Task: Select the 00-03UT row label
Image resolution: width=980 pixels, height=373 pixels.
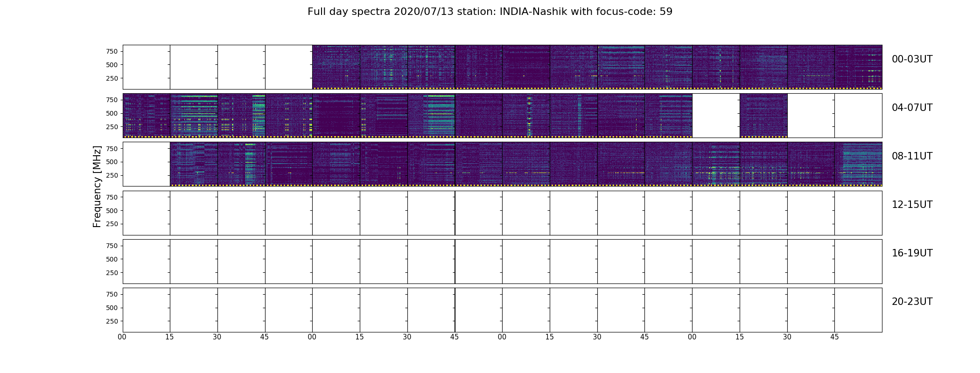Action: pyautogui.click(x=912, y=59)
